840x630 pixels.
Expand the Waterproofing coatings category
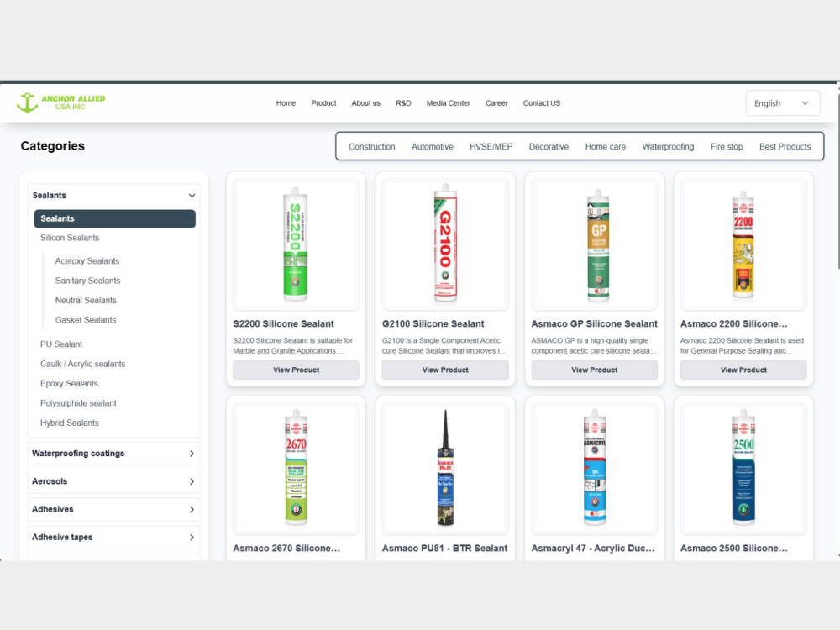(113, 454)
